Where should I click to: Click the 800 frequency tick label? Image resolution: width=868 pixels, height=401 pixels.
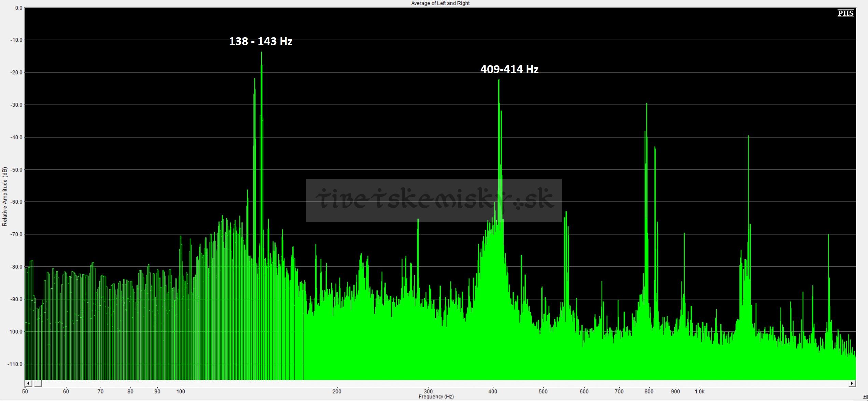pos(649,391)
